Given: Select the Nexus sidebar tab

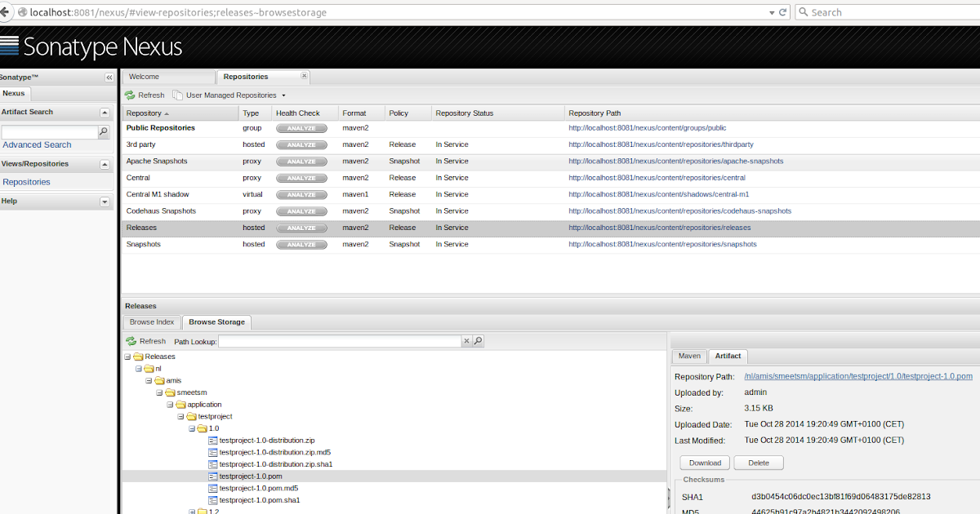Looking at the screenshot, I should click(14, 94).
